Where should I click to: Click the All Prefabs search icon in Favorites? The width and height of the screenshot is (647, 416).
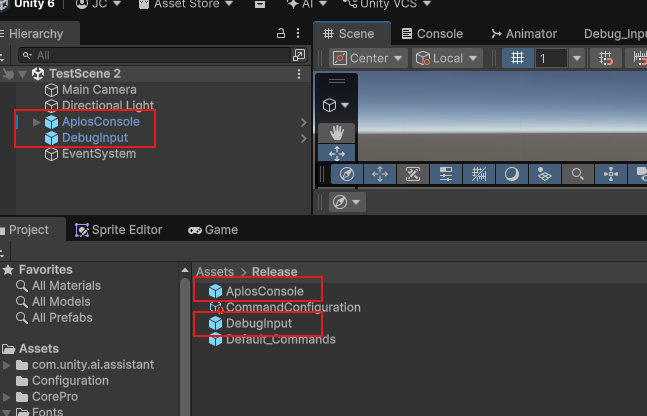tap(21, 318)
